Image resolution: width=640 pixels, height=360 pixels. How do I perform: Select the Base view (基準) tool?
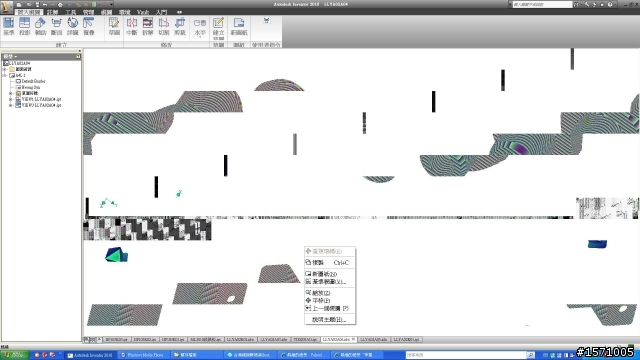click(x=9, y=27)
